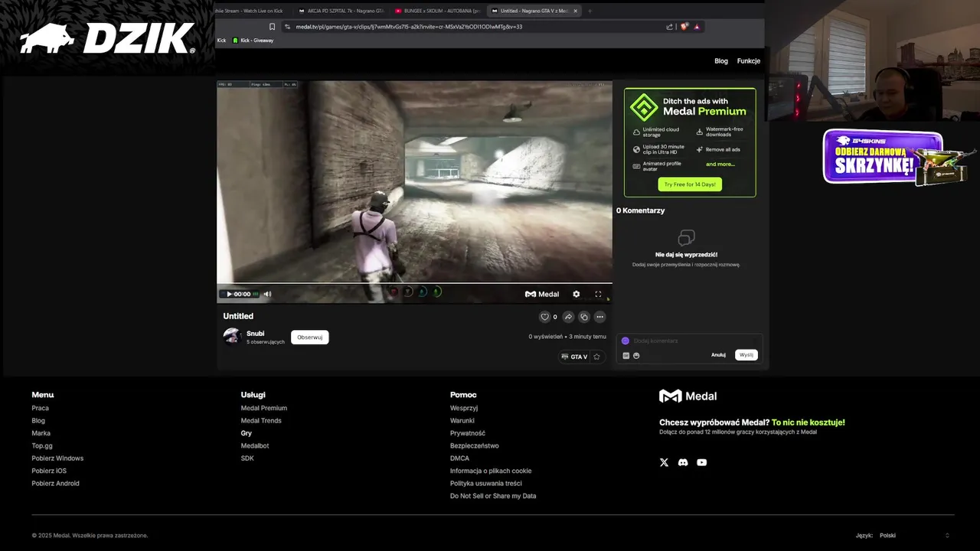
Task: Open the Prywatność footer link
Action: 468,433
